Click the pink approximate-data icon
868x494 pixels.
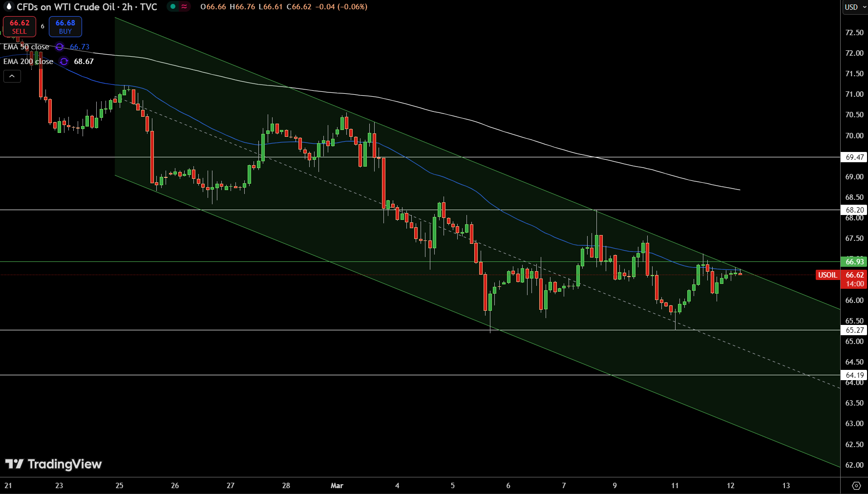tap(184, 7)
